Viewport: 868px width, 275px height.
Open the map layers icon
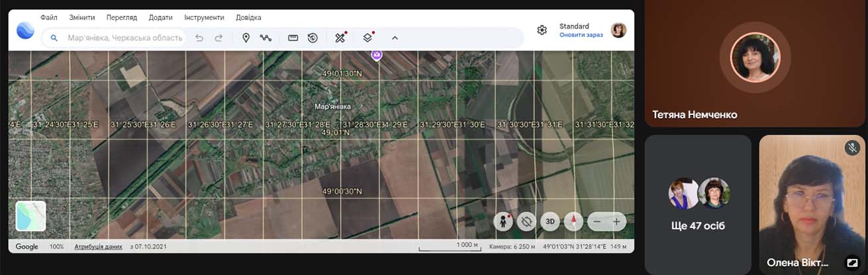(x=367, y=38)
